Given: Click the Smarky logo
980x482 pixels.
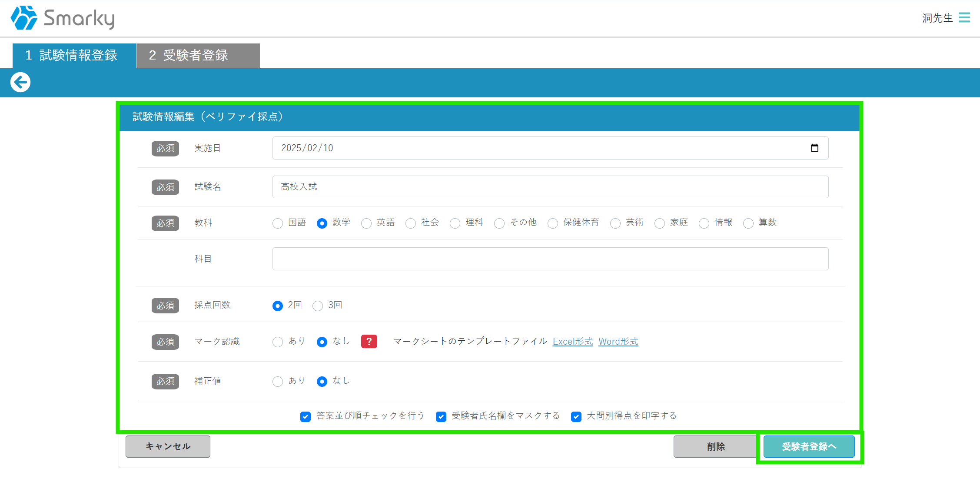Looking at the screenshot, I should coord(63,18).
